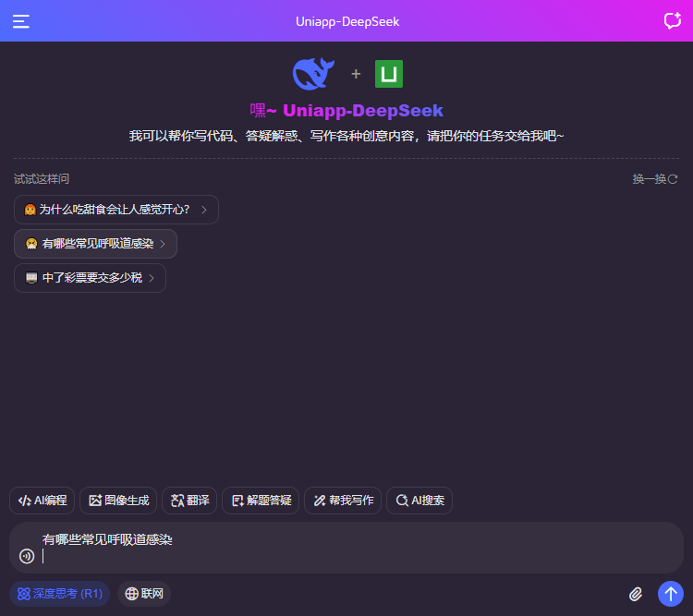Screen dimensions: 693x616
Task: Click the DeepSeek whale logo
Action: click(313, 74)
